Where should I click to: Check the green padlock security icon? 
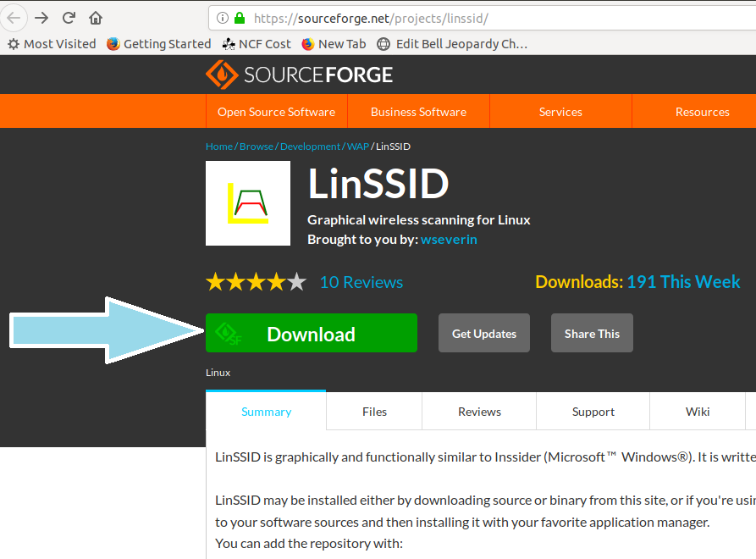pyautogui.click(x=239, y=19)
